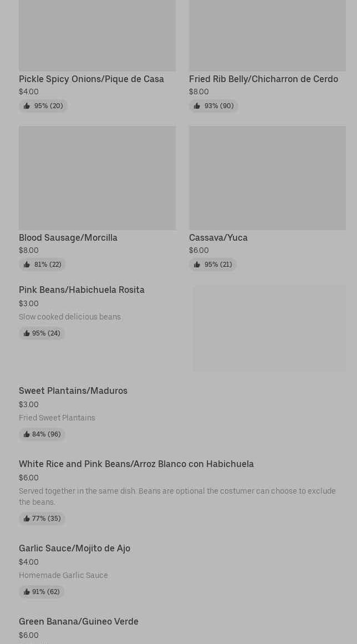Viewport: 357px width, 644px height.
Task: Click thumbs-up icon on Cassava/Yuca rating
Action: point(197,265)
